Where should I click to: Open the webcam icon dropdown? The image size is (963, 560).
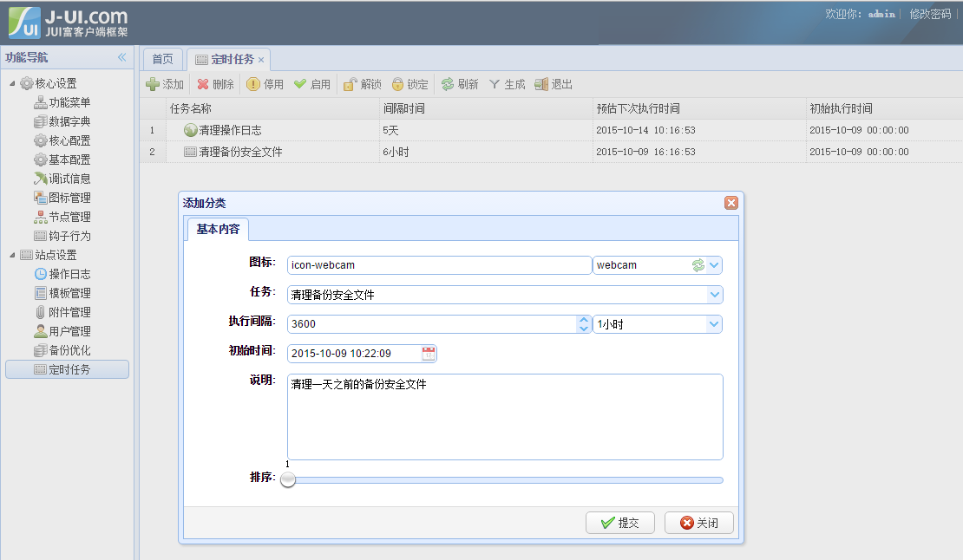point(714,265)
